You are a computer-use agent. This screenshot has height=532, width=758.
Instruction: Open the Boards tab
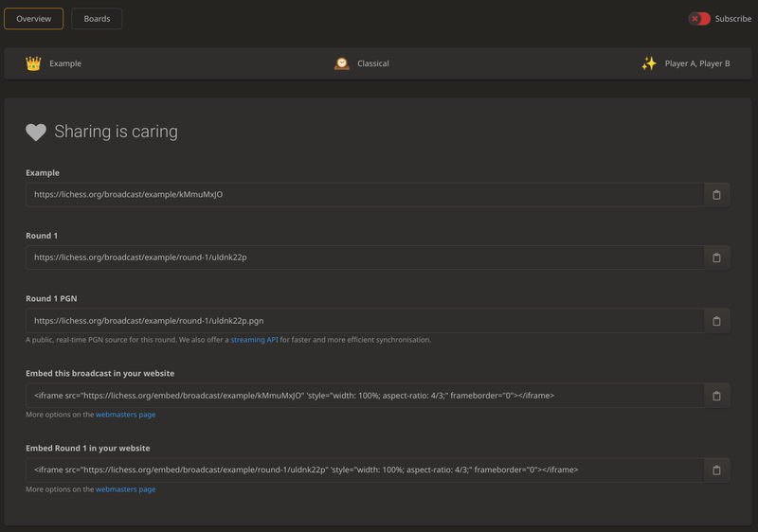point(97,19)
